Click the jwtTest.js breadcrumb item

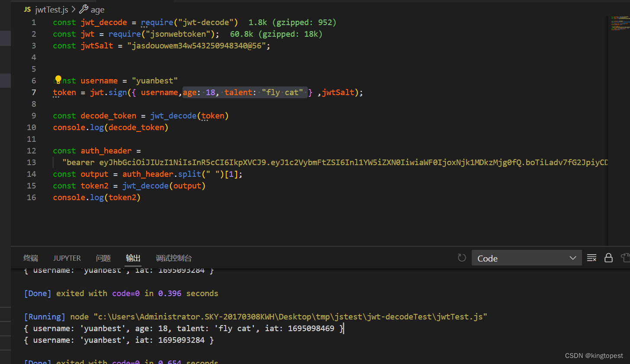click(51, 10)
